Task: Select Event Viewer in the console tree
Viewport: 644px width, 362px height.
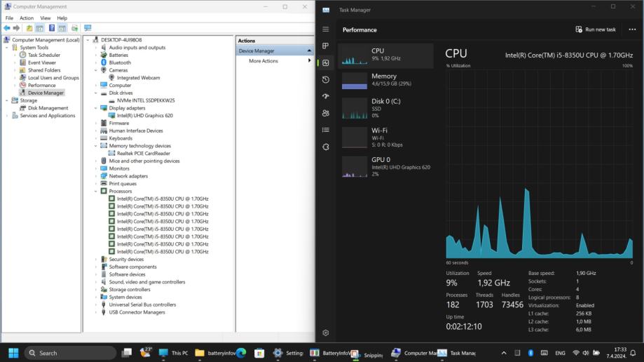Action: pos(42,62)
